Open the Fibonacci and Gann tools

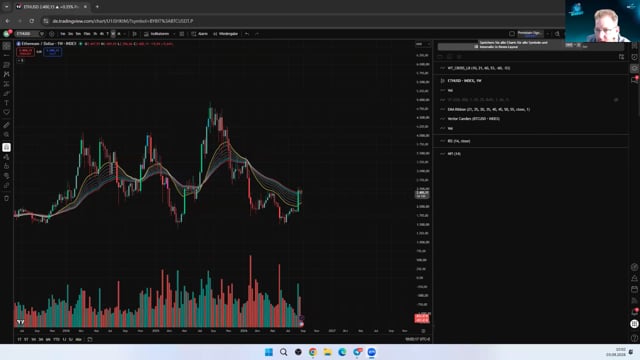coord(7,65)
